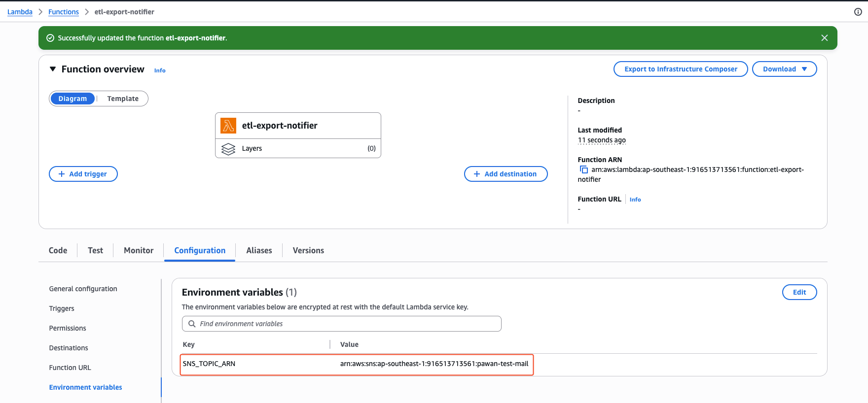Image resolution: width=868 pixels, height=403 pixels.
Task: Select Environment variables in sidebar
Action: click(x=85, y=387)
